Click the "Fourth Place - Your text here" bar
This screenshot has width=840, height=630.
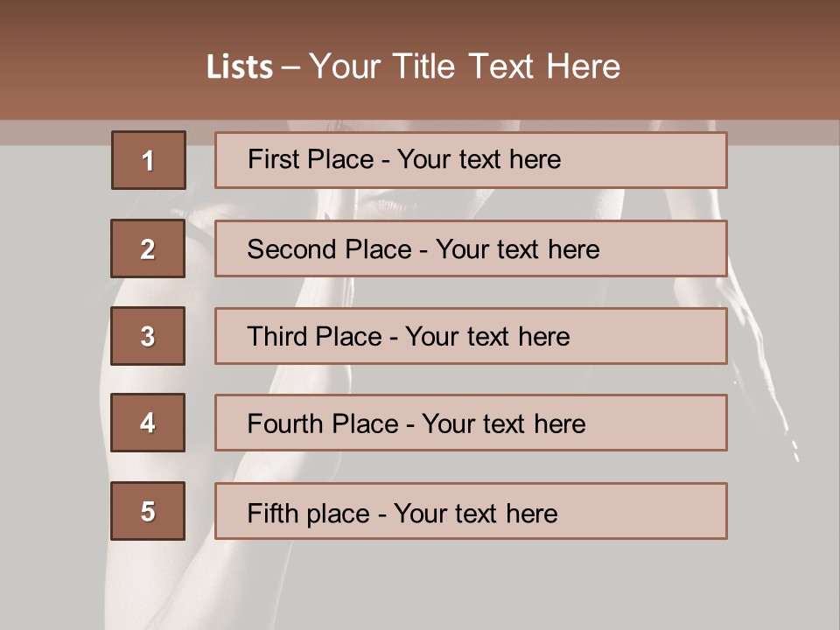tap(471, 423)
